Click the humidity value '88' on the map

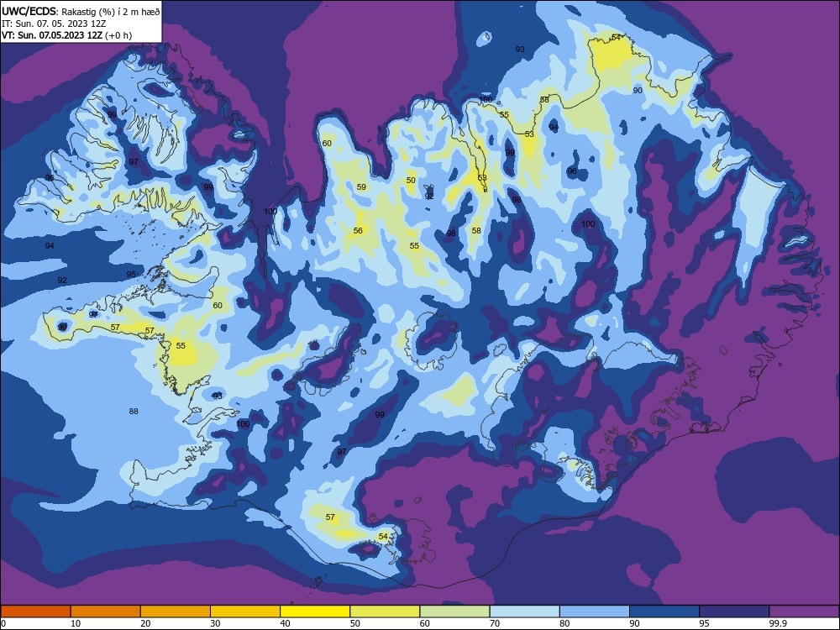click(134, 412)
